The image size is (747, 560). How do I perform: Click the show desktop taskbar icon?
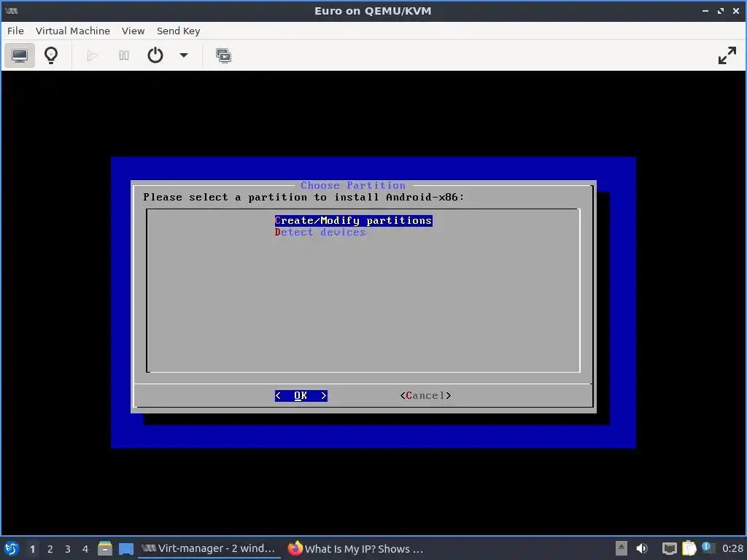click(126, 548)
